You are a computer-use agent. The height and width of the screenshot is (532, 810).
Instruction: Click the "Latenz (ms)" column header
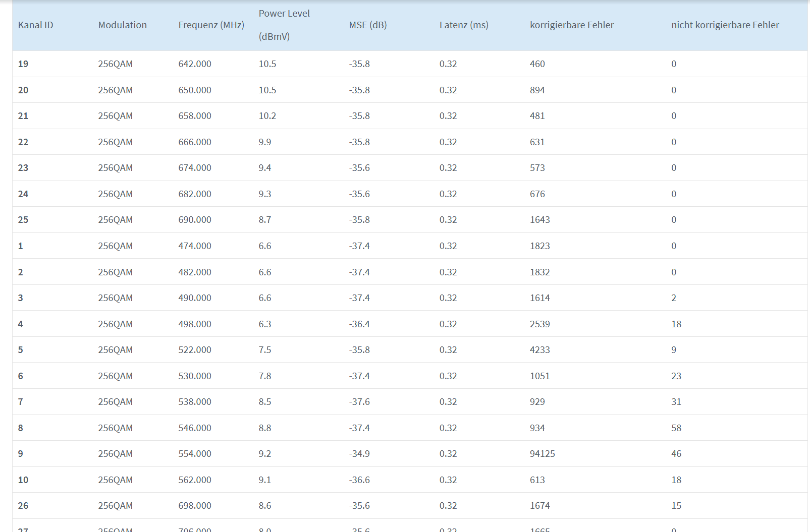[464, 25]
